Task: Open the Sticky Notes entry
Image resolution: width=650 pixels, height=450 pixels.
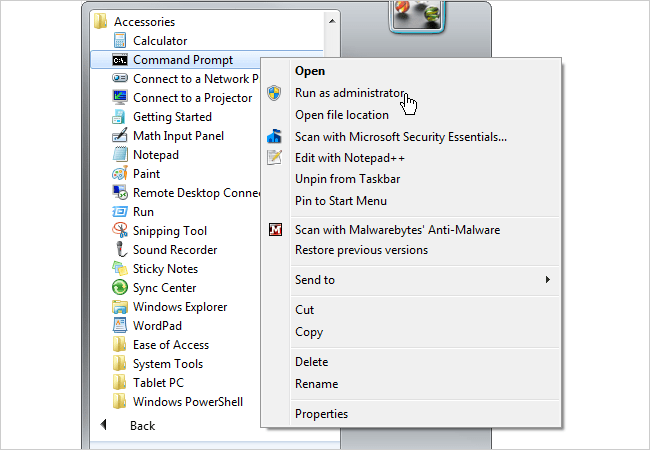Action: tap(165, 269)
